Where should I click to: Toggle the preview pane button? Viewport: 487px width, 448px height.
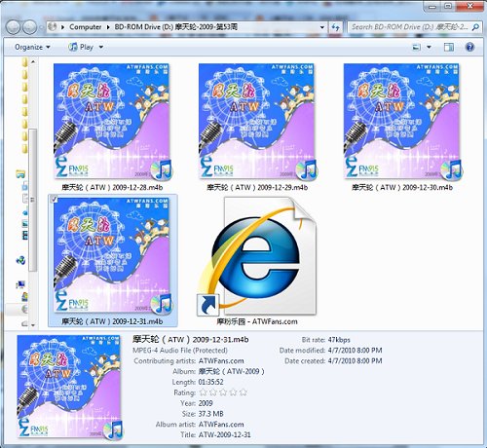pos(449,48)
